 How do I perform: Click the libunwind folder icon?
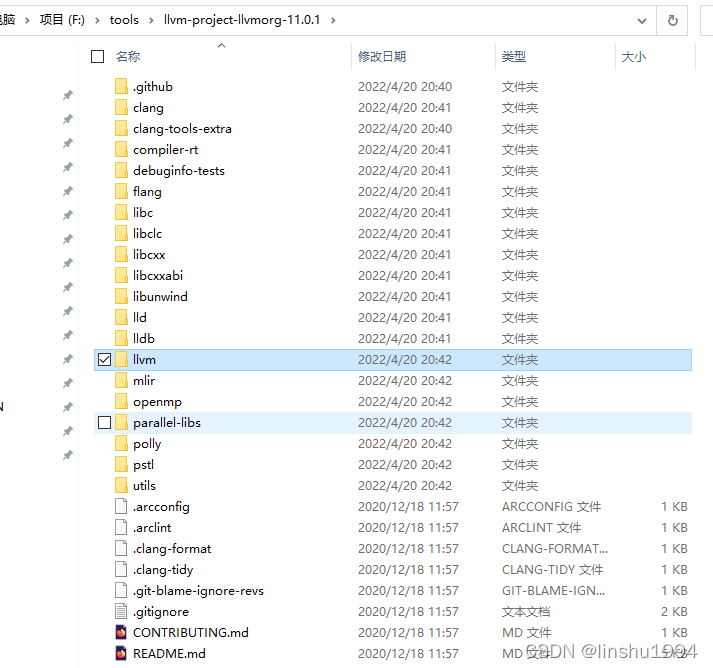[x=121, y=296]
